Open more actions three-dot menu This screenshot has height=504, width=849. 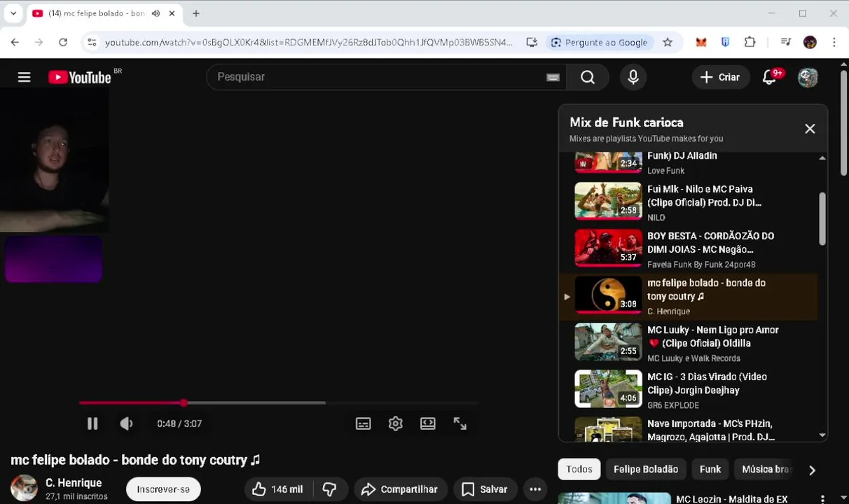pyautogui.click(x=535, y=489)
